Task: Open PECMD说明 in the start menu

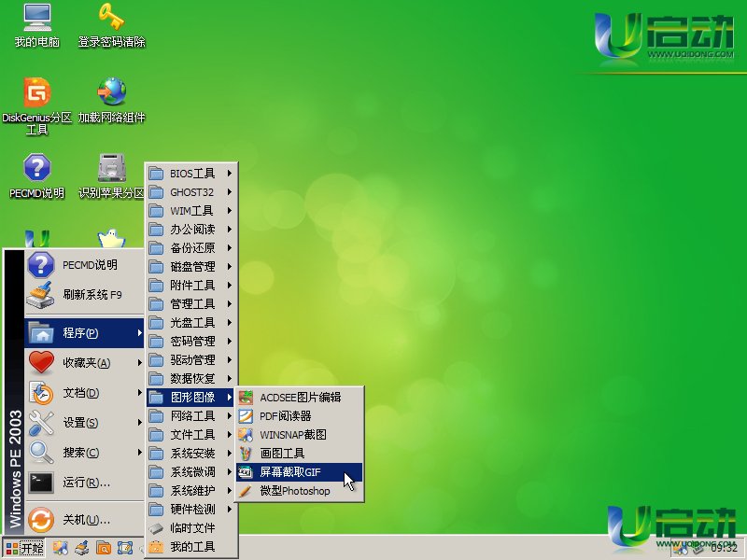Action: point(84,265)
